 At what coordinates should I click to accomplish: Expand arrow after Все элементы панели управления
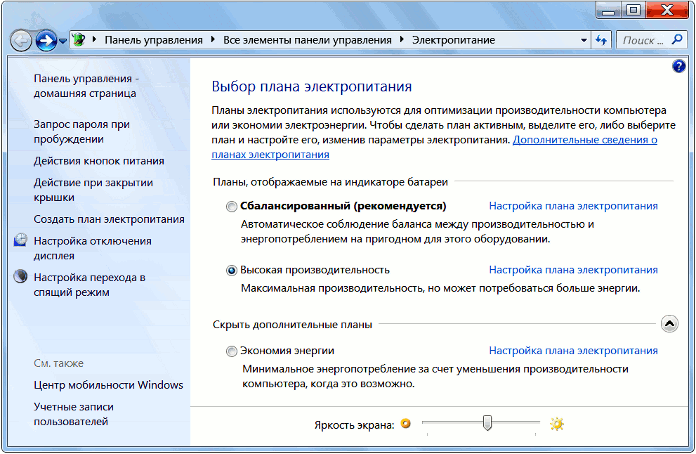[402, 40]
